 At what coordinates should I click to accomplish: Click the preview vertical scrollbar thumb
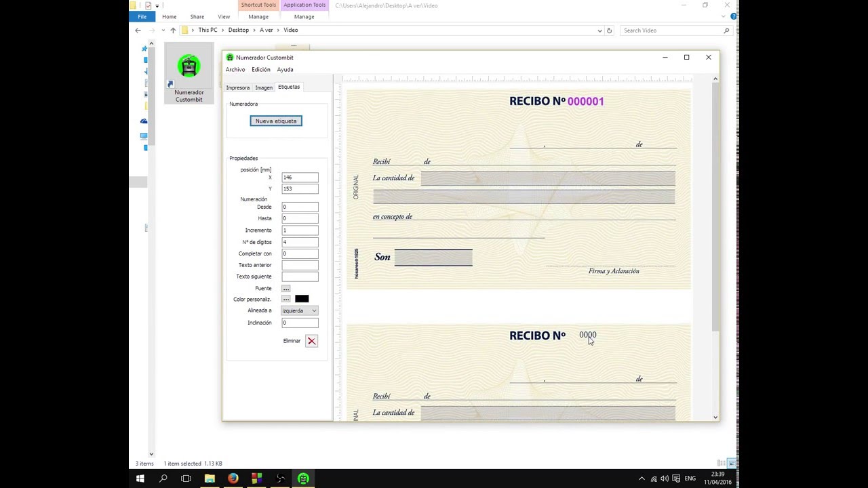tap(715, 207)
